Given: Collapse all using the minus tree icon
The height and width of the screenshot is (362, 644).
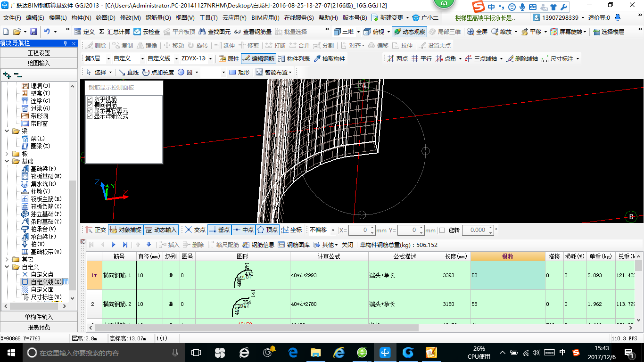Looking at the screenshot, I should click(x=17, y=75).
